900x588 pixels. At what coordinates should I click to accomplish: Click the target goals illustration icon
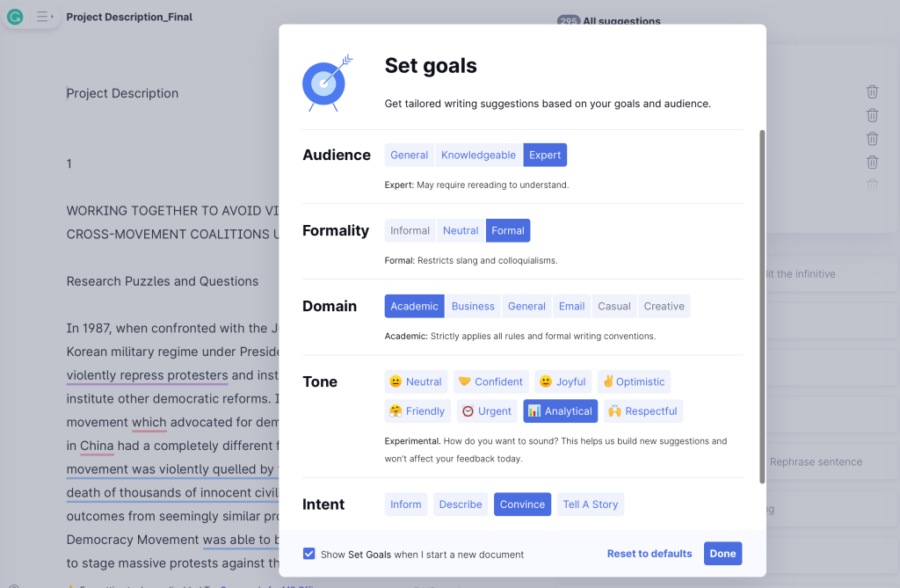[327, 83]
